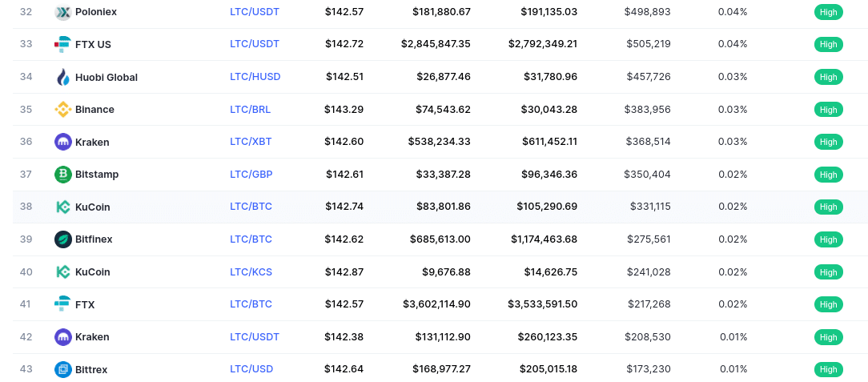
Task: Open the LTC/USD pair on Bittrex
Action: [251, 369]
